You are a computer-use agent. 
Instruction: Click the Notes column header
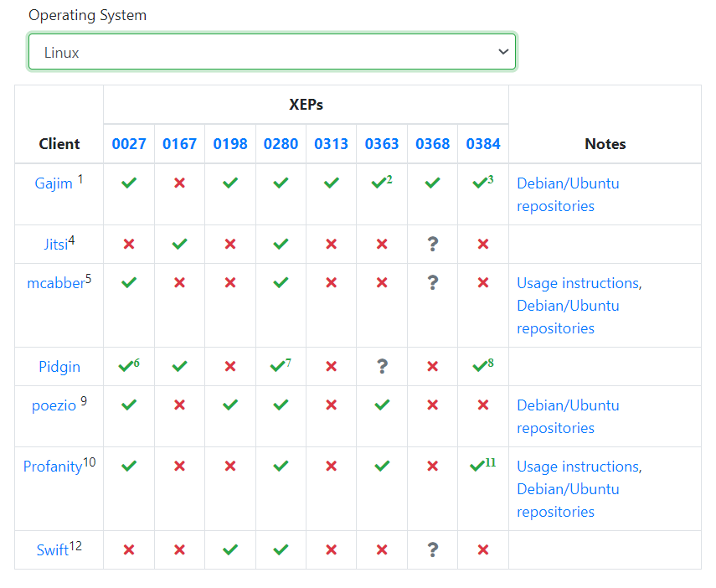click(605, 144)
